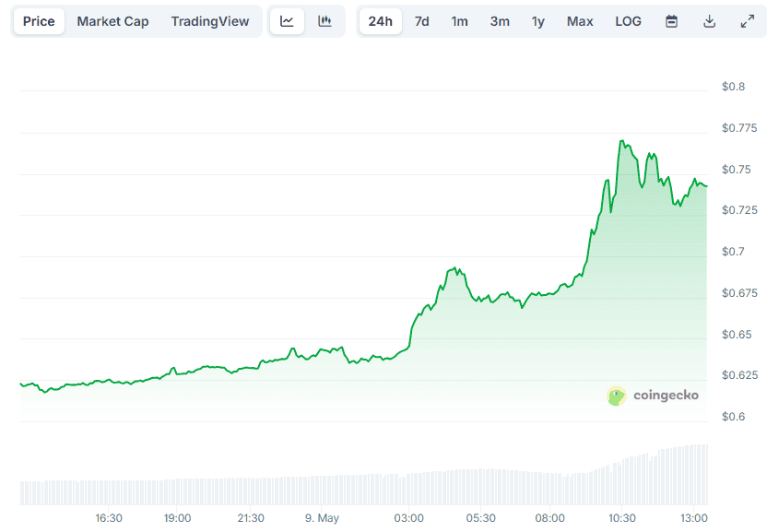The height and width of the screenshot is (532, 767).
Task: Click the 16:30 time axis label
Action: tap(109, 518)
